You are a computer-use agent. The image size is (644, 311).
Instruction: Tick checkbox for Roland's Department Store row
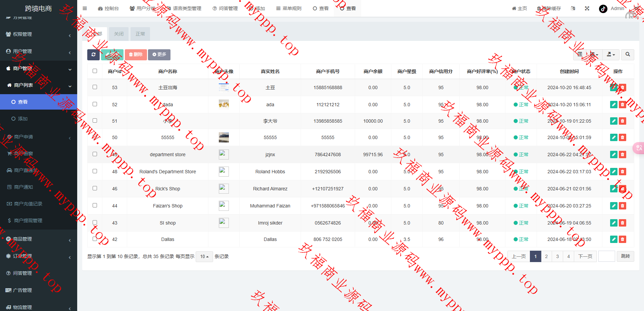95,171
